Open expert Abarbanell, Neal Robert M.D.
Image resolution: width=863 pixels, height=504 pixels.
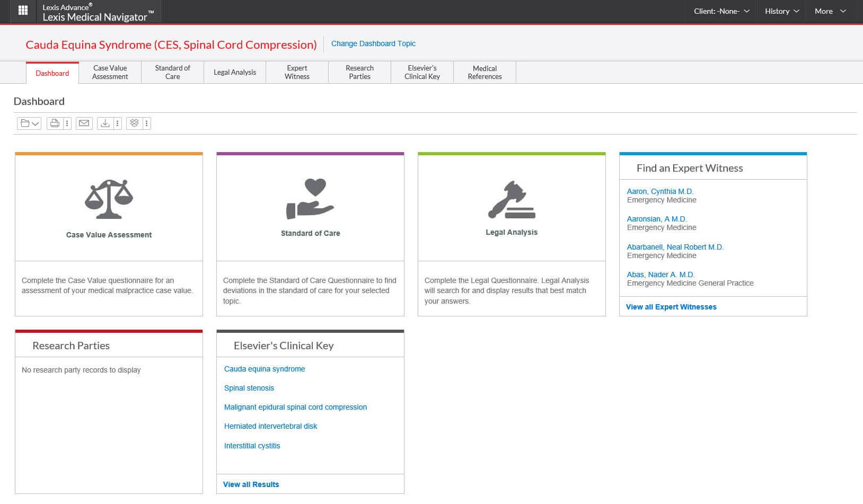[675, 247]
